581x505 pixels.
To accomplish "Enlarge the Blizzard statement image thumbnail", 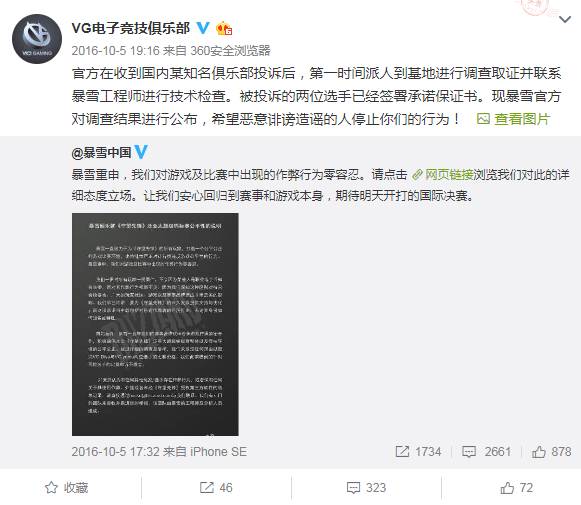I will coord(155,324).
